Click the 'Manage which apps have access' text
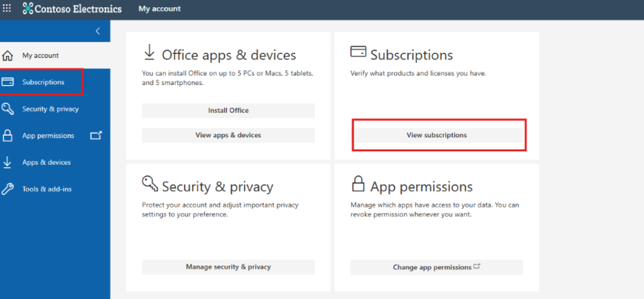This screenshot has height=299, width=644. coord(434,210)
